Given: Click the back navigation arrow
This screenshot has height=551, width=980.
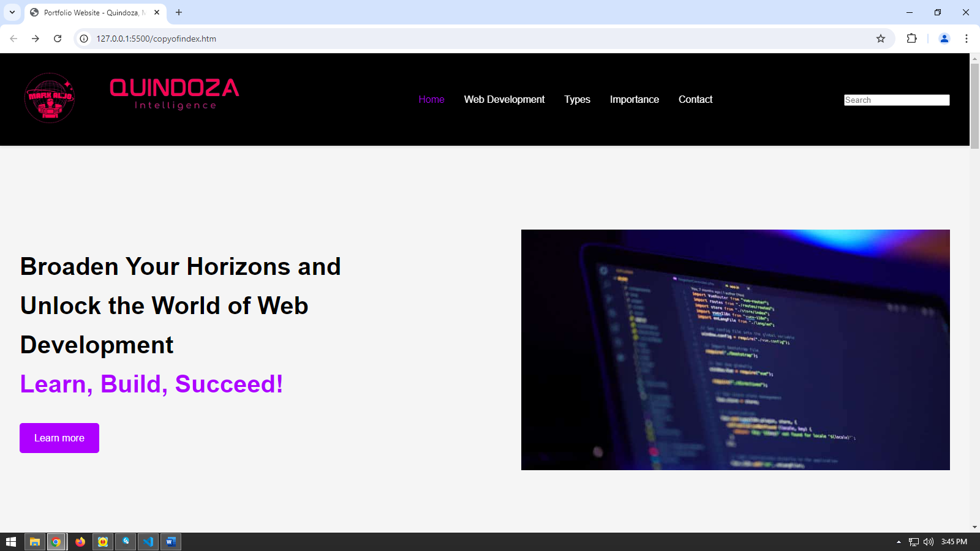Looking at the screenshot, I should (x=13, y=38).
